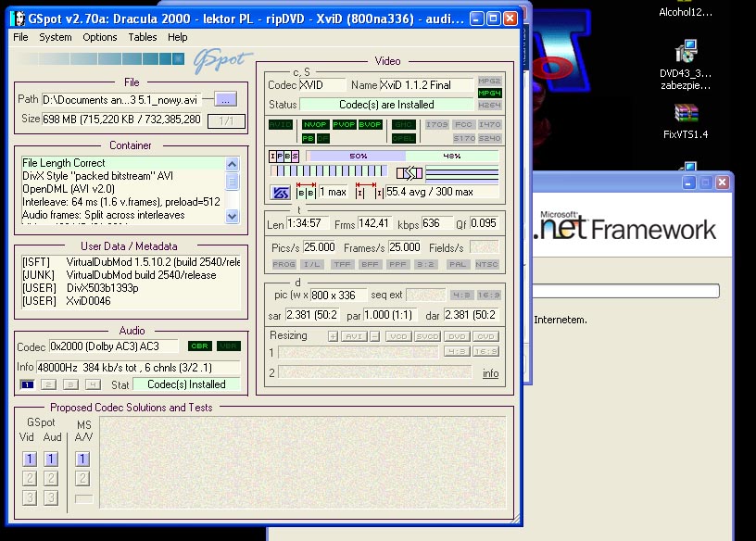This screenshot has height=541, width=756.
Task: Toggle the TFF indicator
Action: [x=342, y=264]
